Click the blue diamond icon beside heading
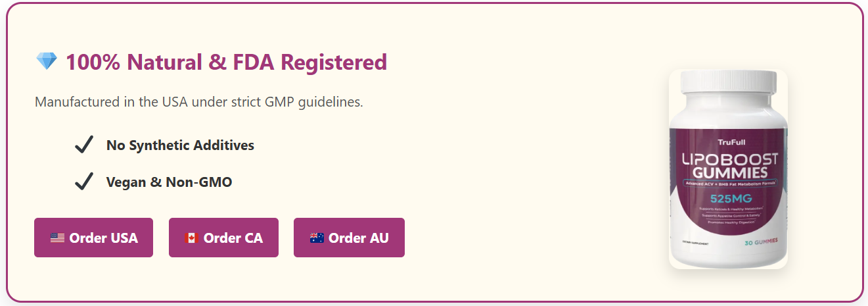 click(x=47, y=63)
